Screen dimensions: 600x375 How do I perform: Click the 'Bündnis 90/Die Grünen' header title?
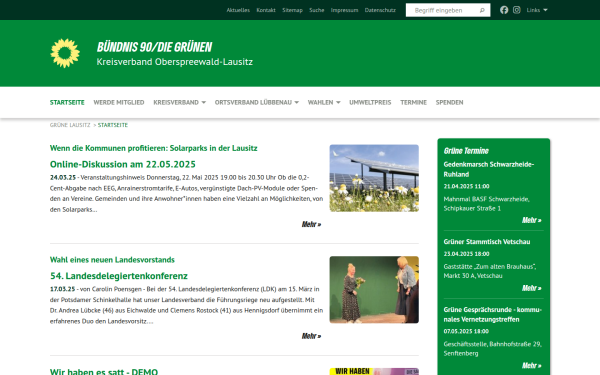point(154,47)
